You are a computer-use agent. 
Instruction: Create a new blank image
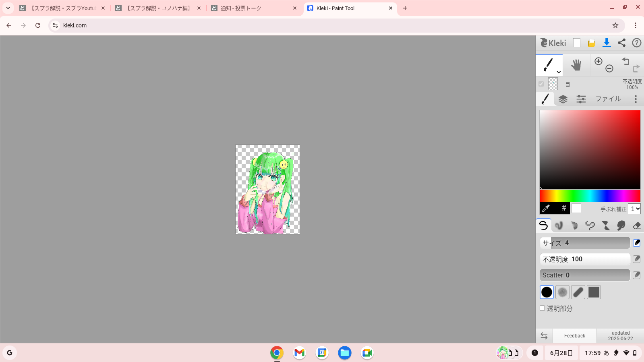(577, 43)
